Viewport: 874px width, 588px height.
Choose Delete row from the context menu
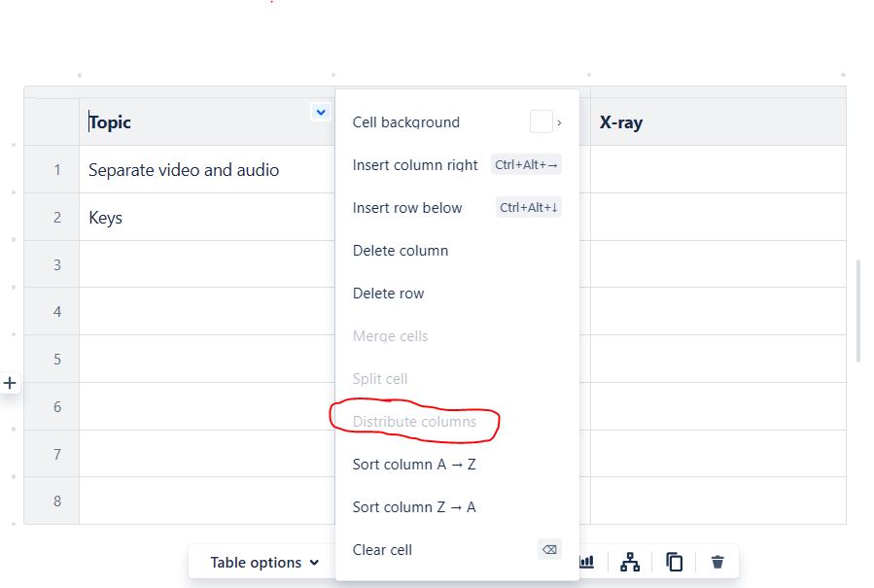(x=388, y=293)
